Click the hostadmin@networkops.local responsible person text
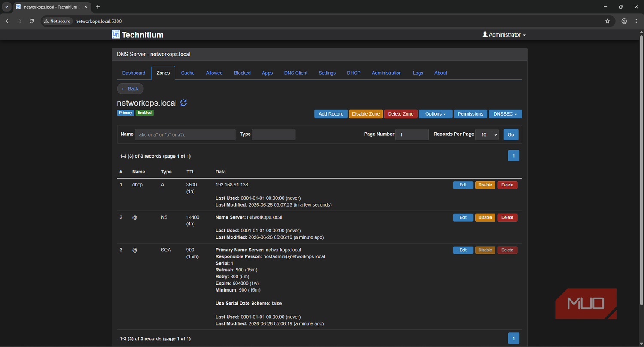The width and height of the screenshot is (644, 347). 294,256
